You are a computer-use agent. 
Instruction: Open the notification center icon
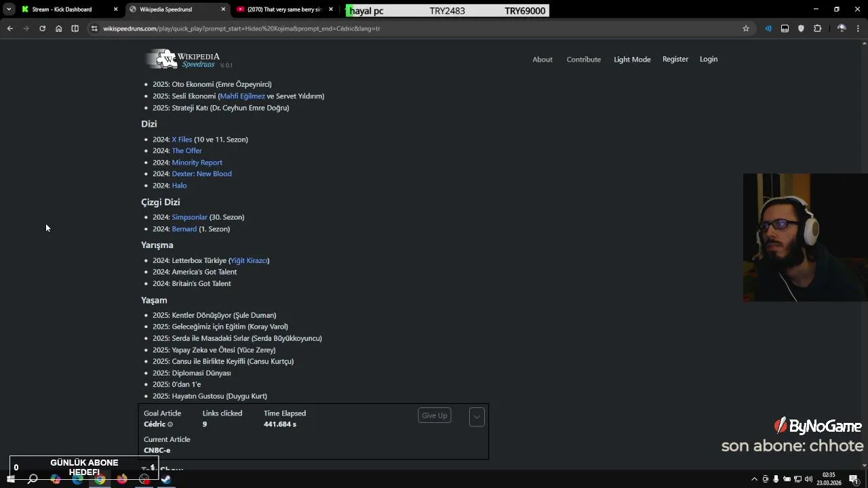pos(854,479)
